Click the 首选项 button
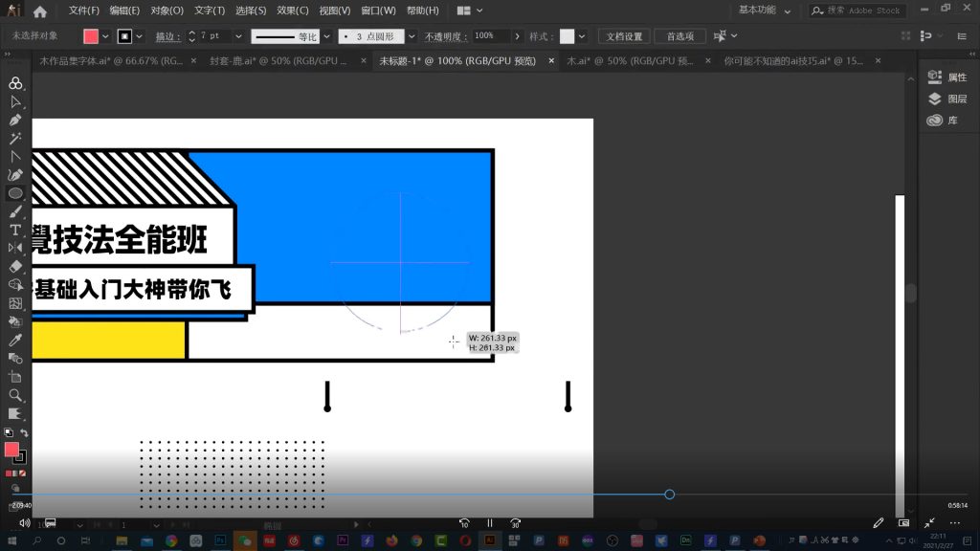Screen dimensions: 980x551 [x=679, y=36]
